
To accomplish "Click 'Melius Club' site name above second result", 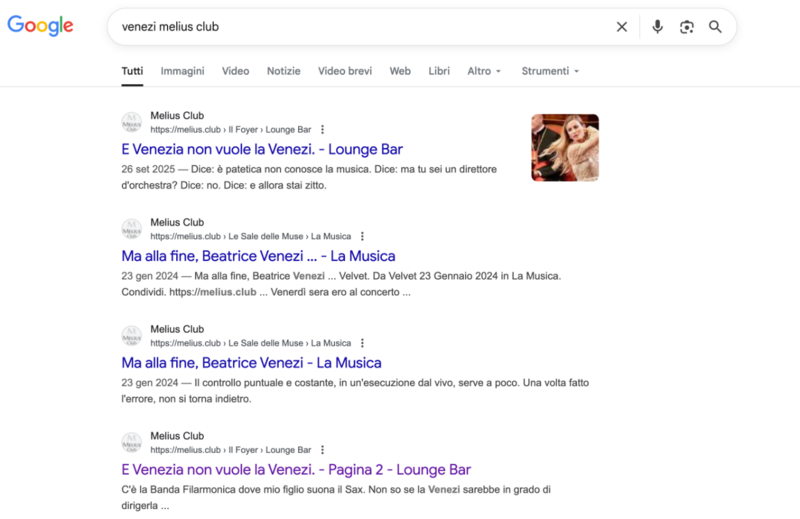I will click(177, 223).
